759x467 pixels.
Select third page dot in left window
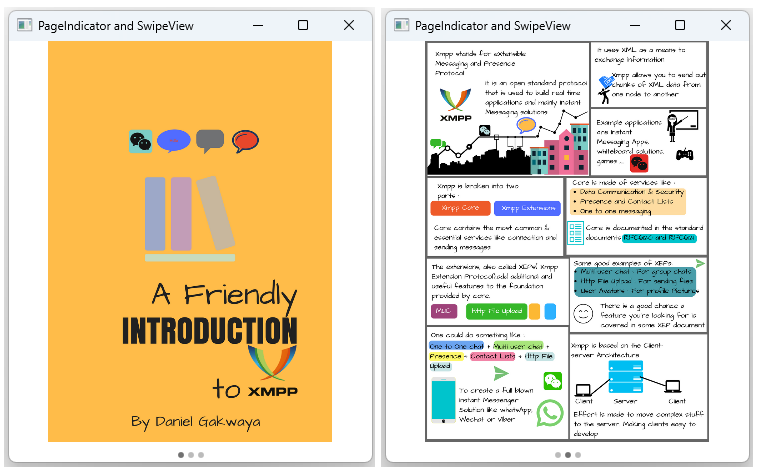click(x=201, y=455)
